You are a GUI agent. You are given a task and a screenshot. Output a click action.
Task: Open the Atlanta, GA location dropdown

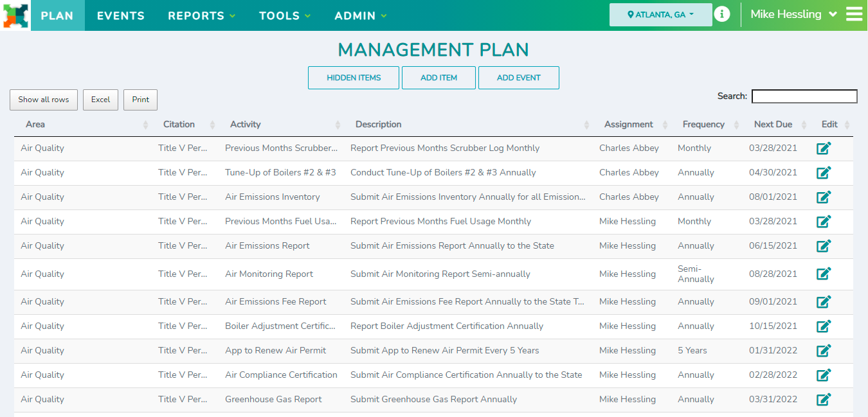pyautogui.click(x=661, y=15)
